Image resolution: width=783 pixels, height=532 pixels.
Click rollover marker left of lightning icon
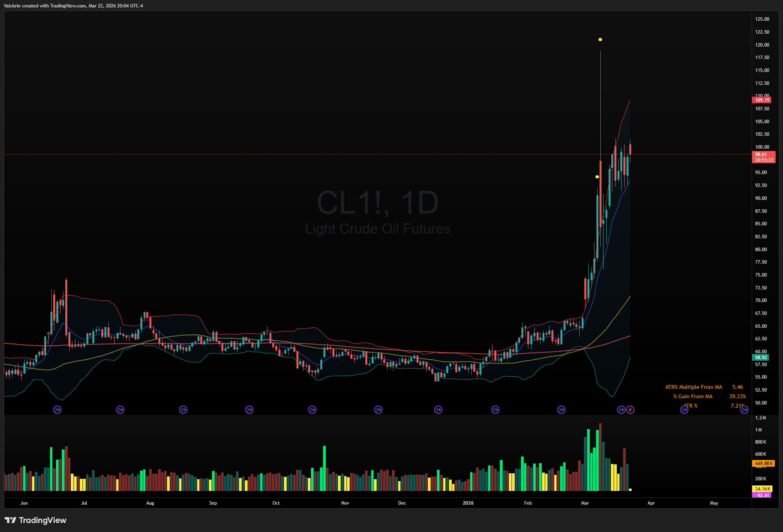621,410
